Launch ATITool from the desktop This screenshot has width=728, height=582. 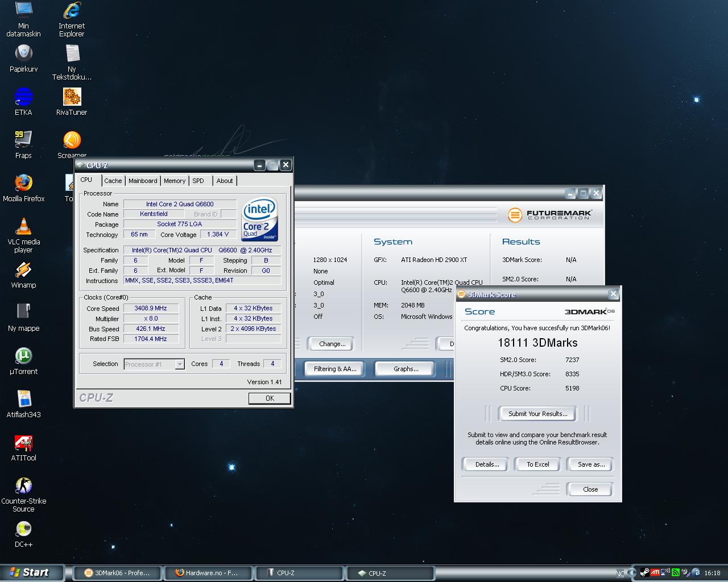23,447
